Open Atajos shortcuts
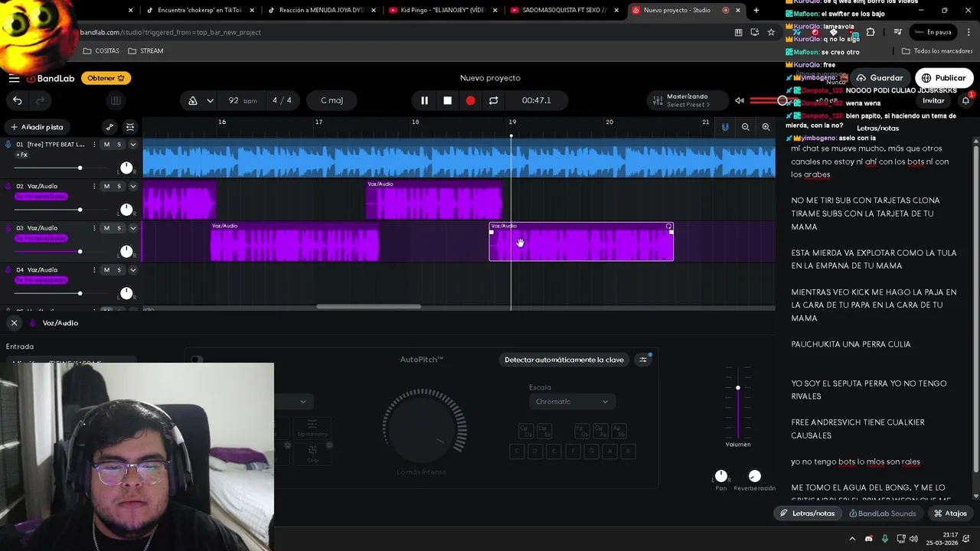 coord(950,514)
